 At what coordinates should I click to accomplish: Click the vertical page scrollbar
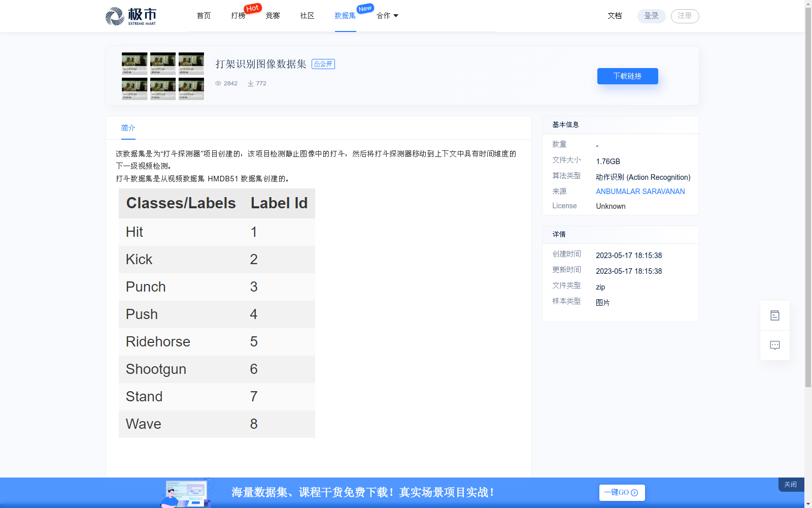(x=808, y=198)
